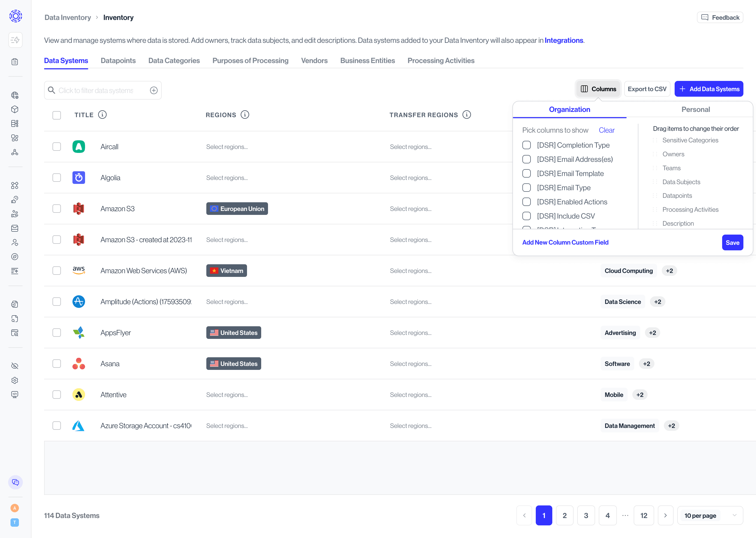The height and width of the screenshot is (538, 756).
Task: Open the Vendors tab
Action: (314, 61)
